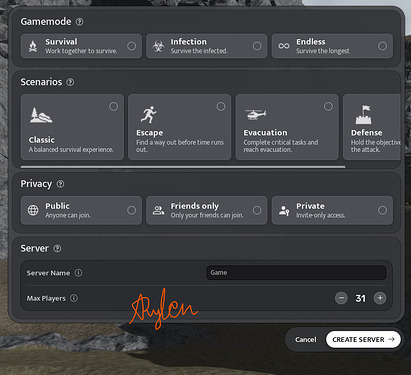Click the 'Max Players' label

(x=46, y=298)
